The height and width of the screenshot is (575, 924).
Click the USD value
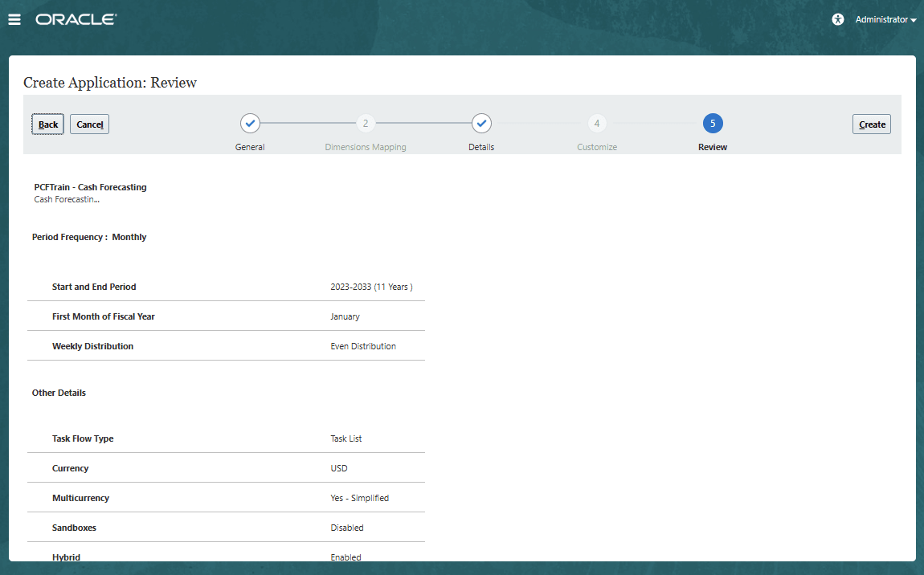click(339, 468)
